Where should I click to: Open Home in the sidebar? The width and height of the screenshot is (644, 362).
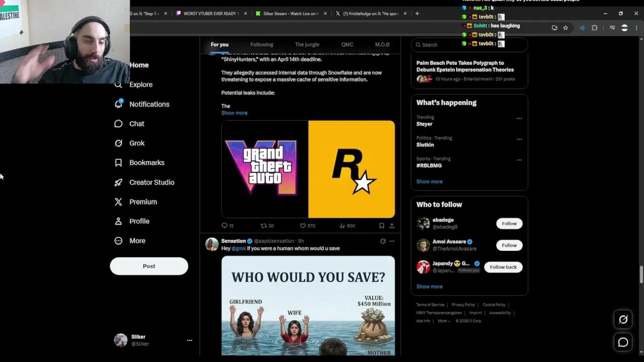139,65
